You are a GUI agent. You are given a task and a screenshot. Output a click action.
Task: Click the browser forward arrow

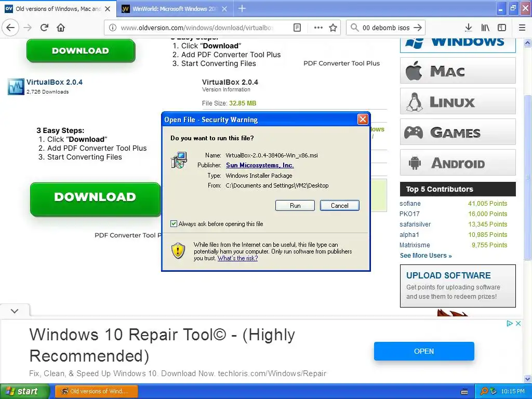[28, 28]
